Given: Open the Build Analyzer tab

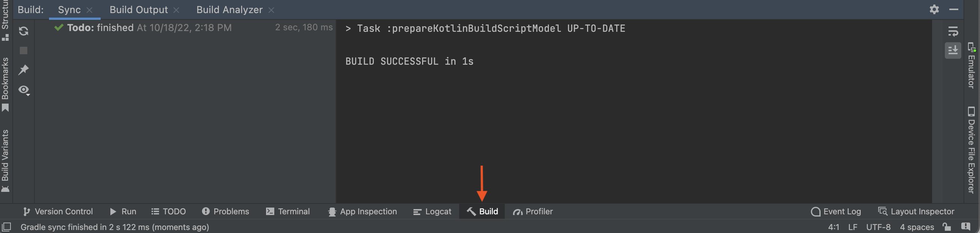Looking at the screenshot, I should [229, 9].
